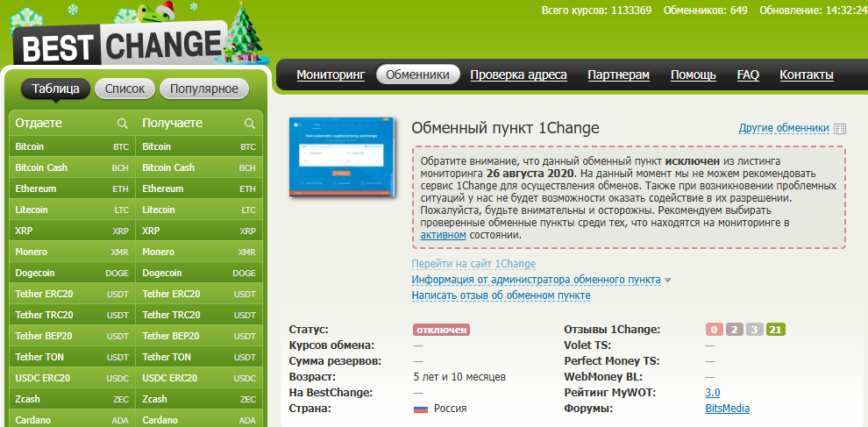
Task: Expand the administrator info arrow
Action: pyautogui.click(x=667, y=281)
